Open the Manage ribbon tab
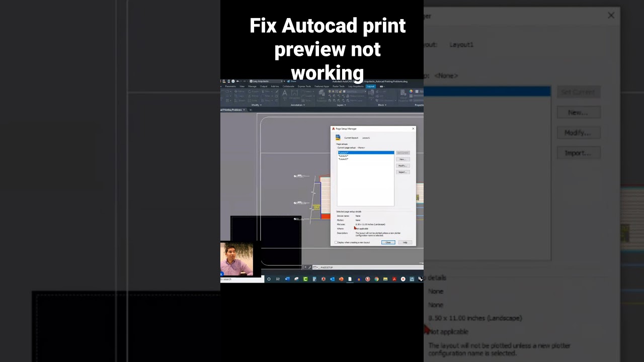The image size is (644, 362). coord(252,86)
